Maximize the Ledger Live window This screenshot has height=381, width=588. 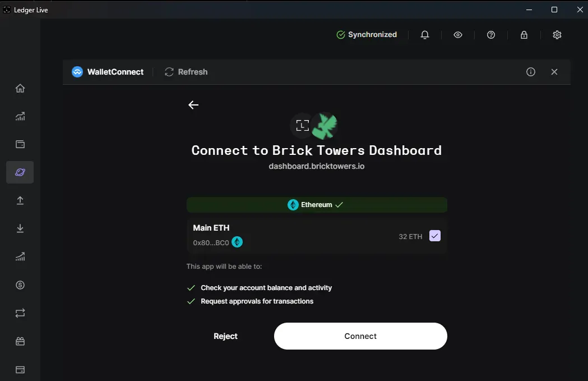tap(554, 10)
